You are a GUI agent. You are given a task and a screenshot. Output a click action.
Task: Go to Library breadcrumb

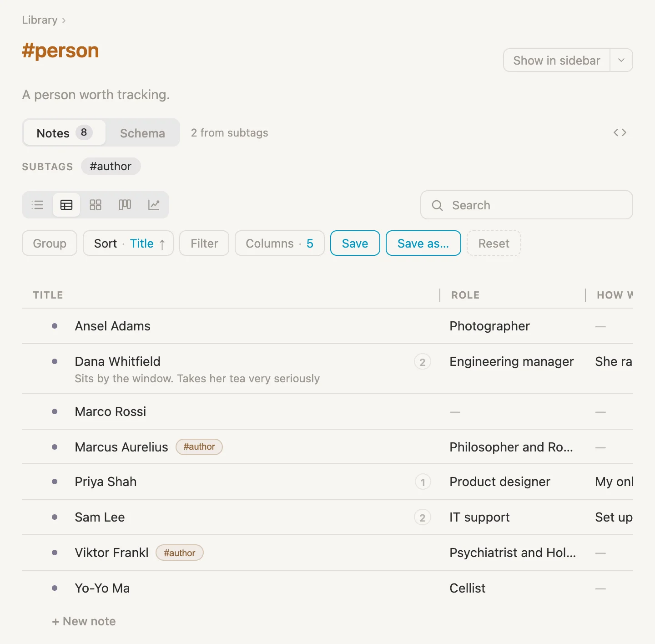click(x=40, y=20)
